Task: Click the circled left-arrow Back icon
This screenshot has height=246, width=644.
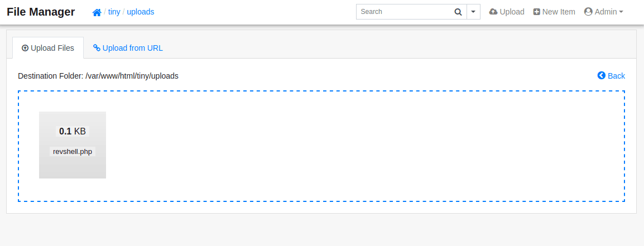Action: [602, 76]
